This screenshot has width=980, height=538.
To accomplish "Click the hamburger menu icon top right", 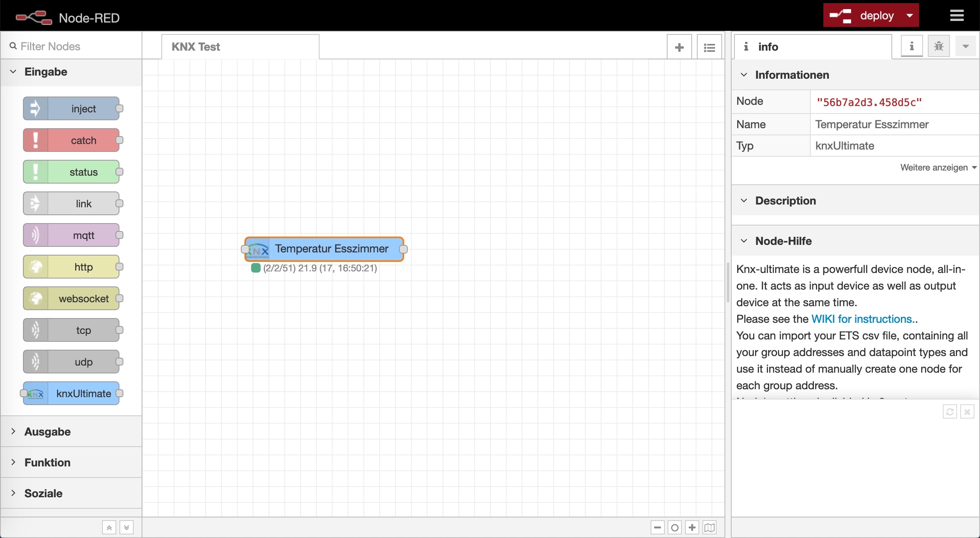I will pyautogui.click(x=957, y=15).
